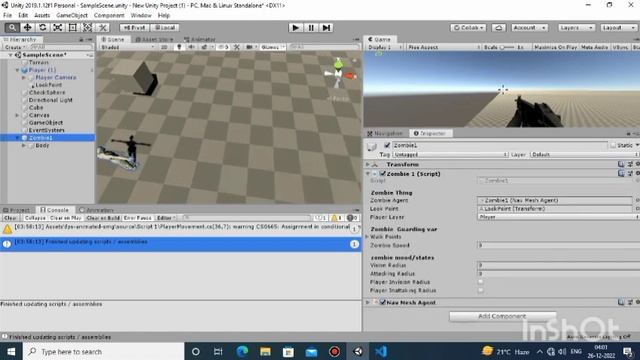The image size is (640, 360).
Task: Toggle 2D mode in Scene view
Action: click(164, 47)
